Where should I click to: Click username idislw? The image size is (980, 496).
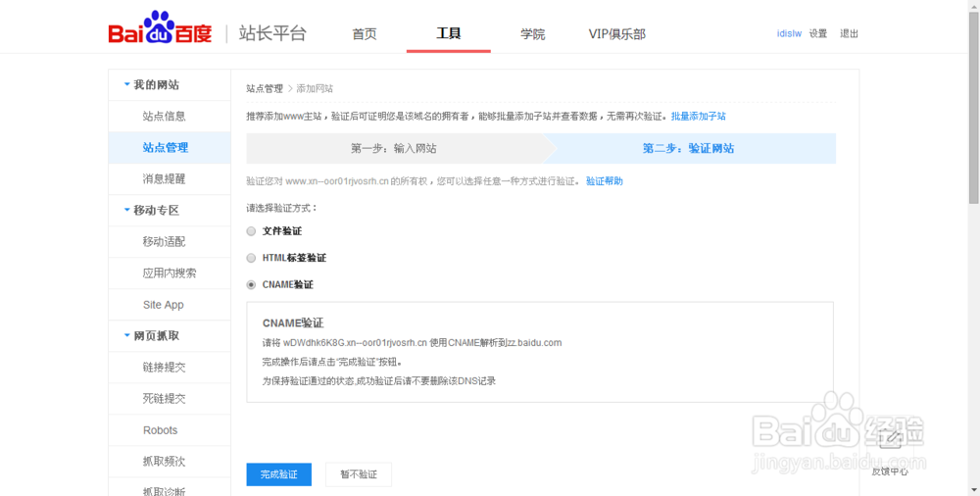(x=789, y=33)
